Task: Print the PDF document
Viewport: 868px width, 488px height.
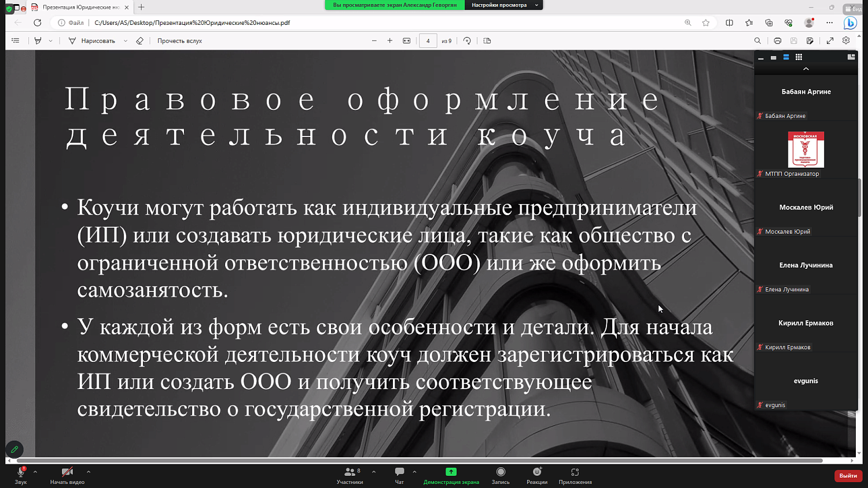Action: click(x=778, y=40)
